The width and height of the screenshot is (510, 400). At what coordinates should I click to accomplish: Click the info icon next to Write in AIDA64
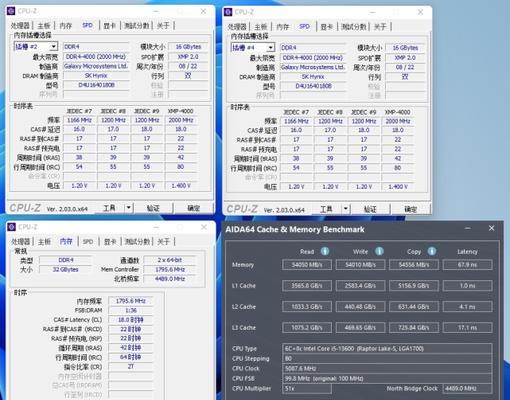(x=379, y=251)
